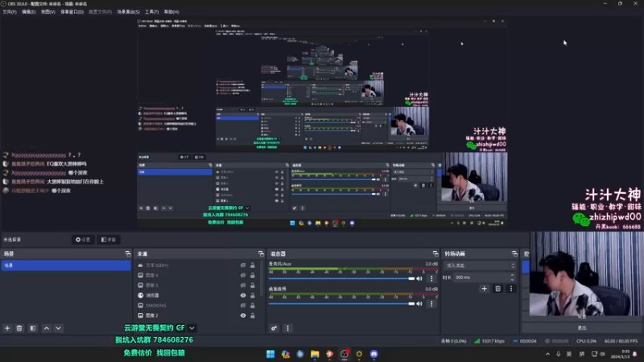Toggle lock on 图像 2 source
This screenshot has width=644, height=362.
click(253, 315)
